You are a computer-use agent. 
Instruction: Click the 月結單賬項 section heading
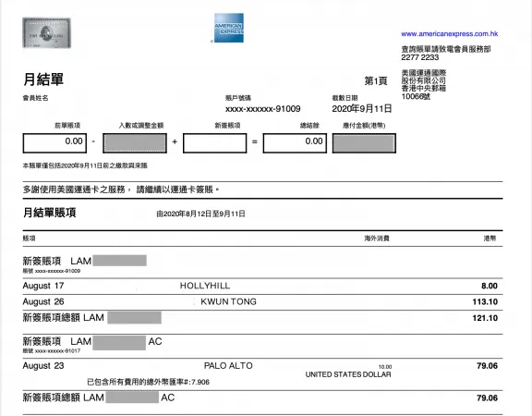(49, 213)
